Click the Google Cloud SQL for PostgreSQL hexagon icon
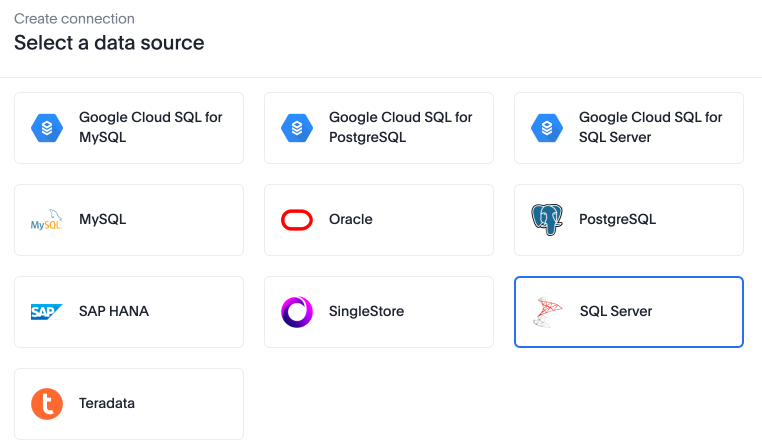Viewport: 762px width, 446px height. (296, 128)
